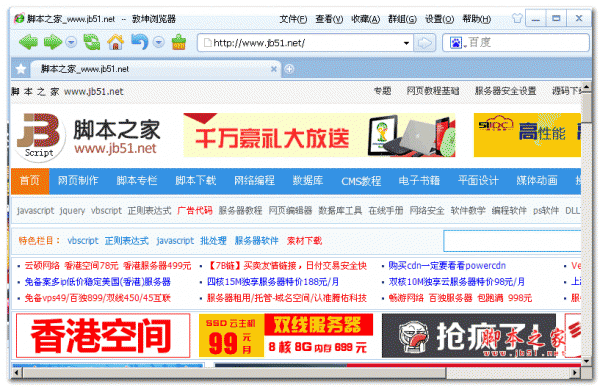Click the 网页编辑器 sub-navigation link
The width and height of the screenshot is (600, 387).
click(290, 211)
